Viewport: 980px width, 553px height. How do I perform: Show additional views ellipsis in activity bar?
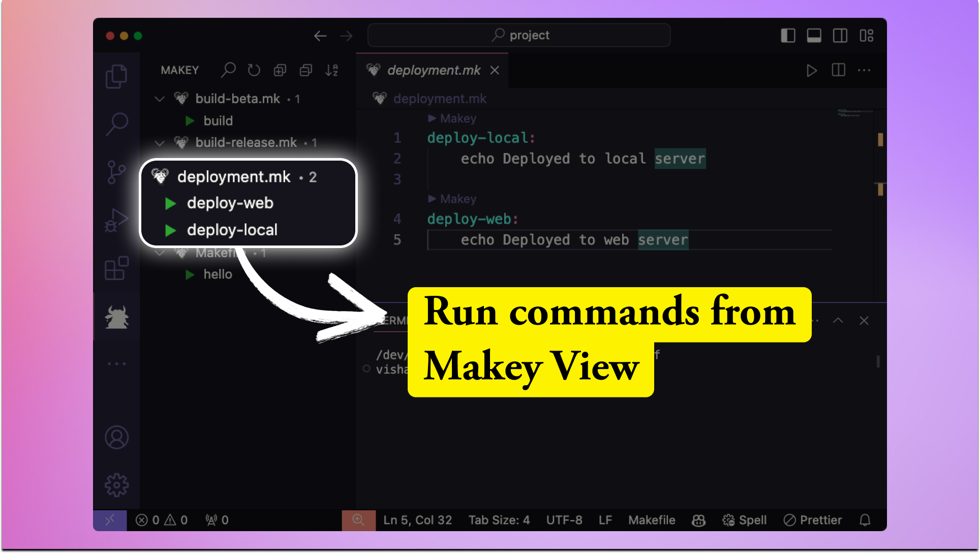coord(116,364)
